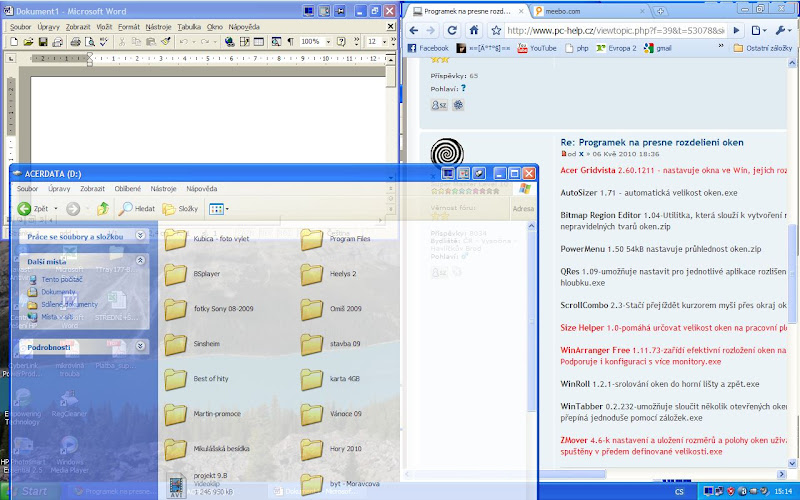Open Word help via the question mark icon

(x=341, y=42)
